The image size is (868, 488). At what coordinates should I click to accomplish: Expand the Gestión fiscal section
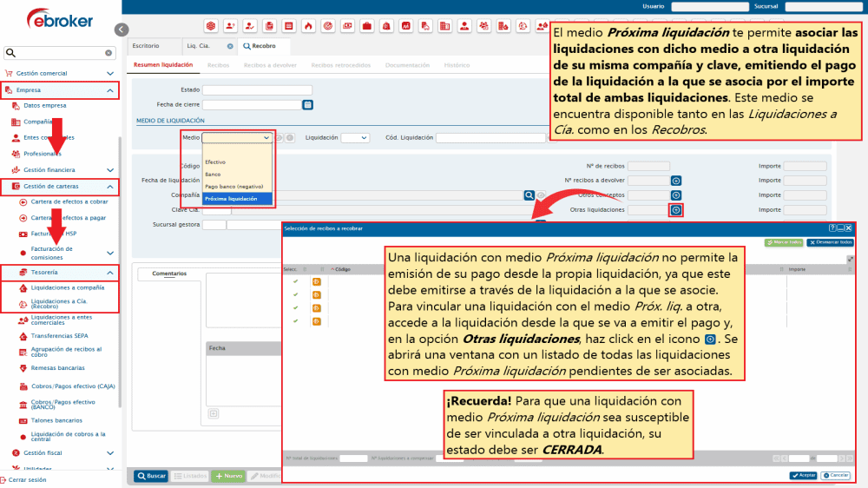(110, 453)
